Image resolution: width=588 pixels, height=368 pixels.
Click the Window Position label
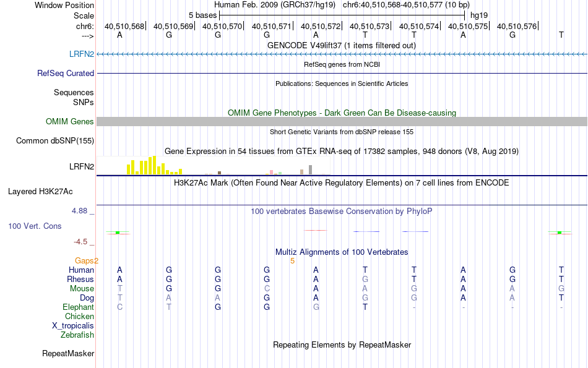click(x=64, y=5)
